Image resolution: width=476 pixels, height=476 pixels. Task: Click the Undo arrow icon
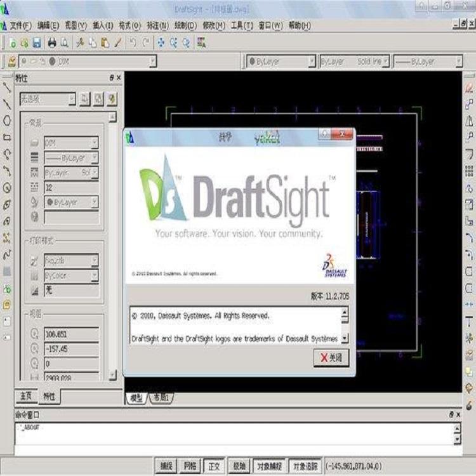[x=133, y=43]
